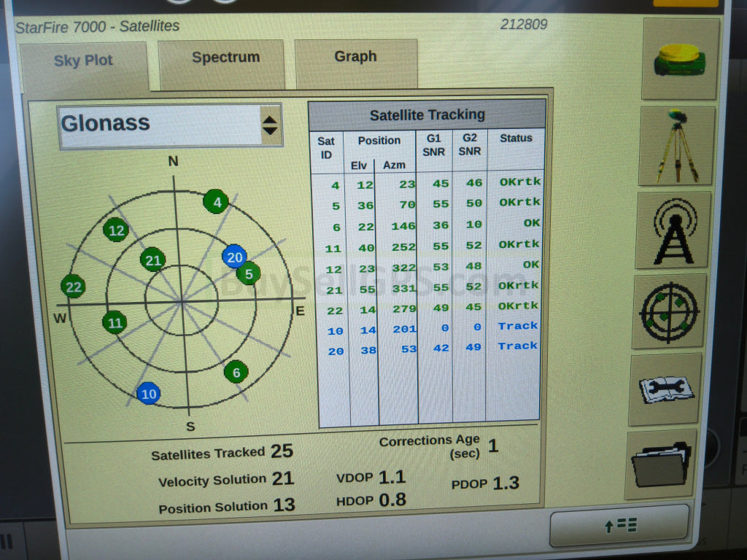Viewport: 747px width, 560px height.
Task: Click Corrections Age value 1
Action: [x=493, y=446]
